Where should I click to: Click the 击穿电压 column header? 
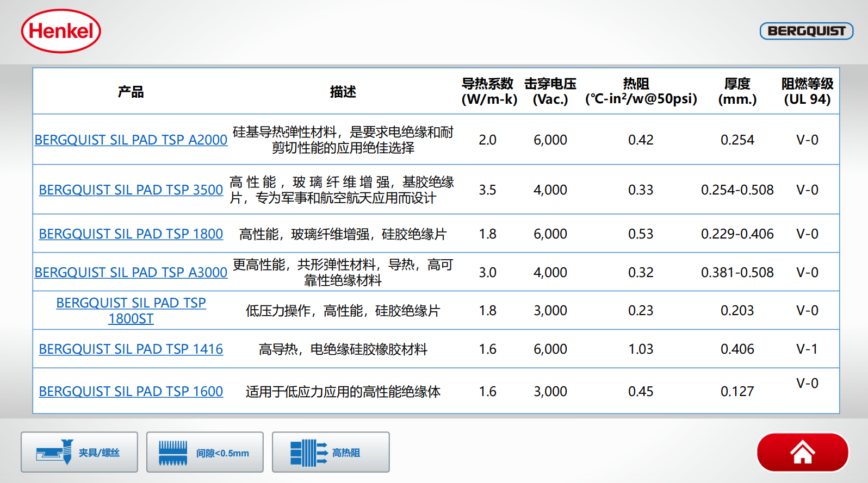(x=550, y=91)
